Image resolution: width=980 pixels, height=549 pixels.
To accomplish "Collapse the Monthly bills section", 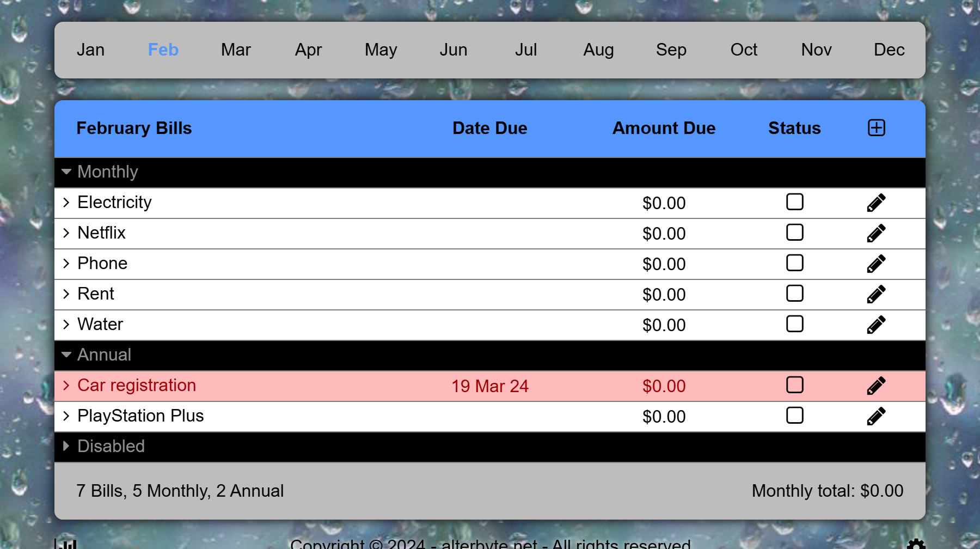I will pos(66,172).
